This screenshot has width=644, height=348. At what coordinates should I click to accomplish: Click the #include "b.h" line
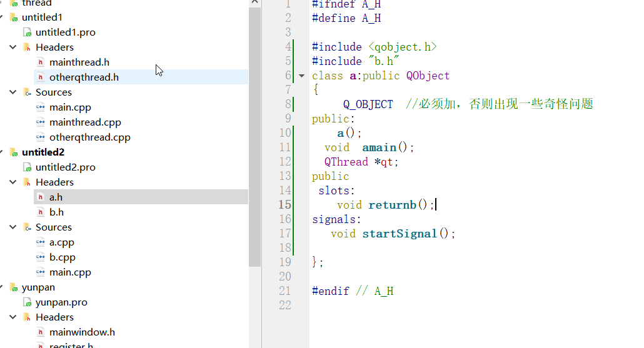point(355,62)
